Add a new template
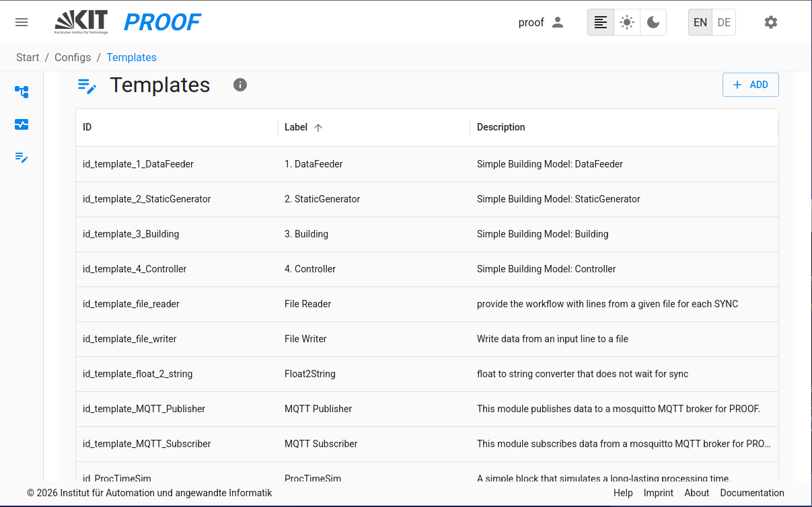 (751, 85)
